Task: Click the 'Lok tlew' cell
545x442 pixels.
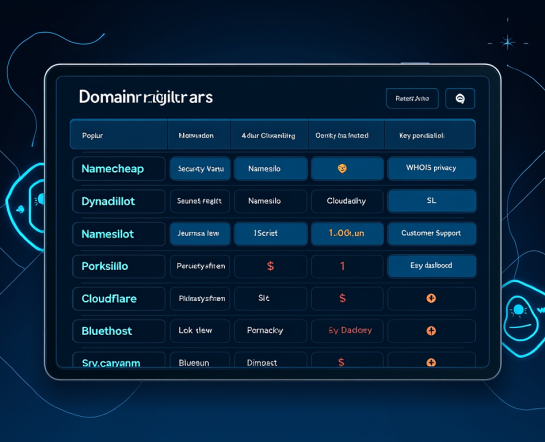Action: coord(200,330)
